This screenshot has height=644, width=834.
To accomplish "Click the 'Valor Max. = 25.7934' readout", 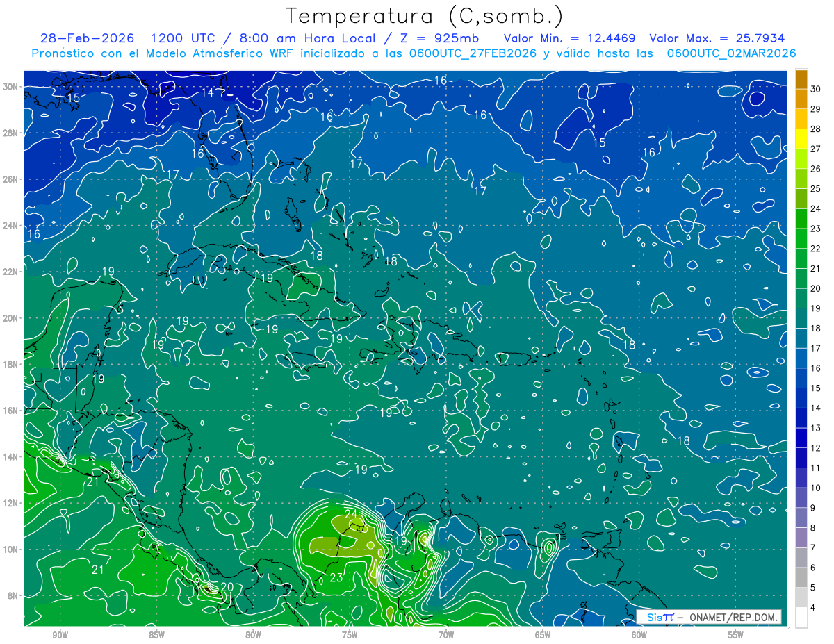I will point(717,38).
